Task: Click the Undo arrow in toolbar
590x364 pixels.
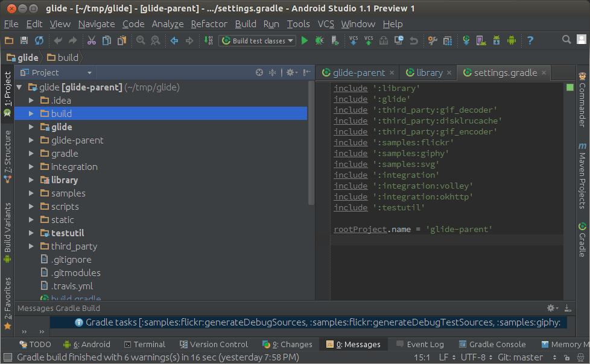Action: pos(58,40)
